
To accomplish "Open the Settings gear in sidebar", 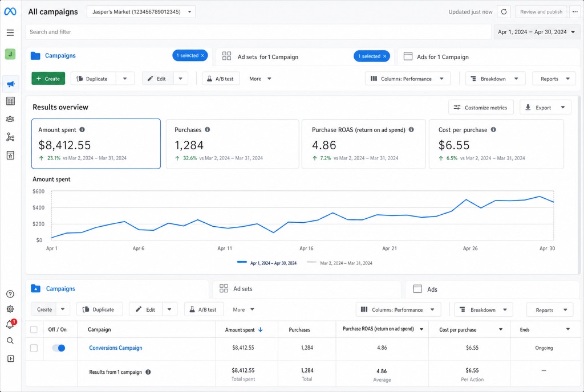I will point(10,309).
